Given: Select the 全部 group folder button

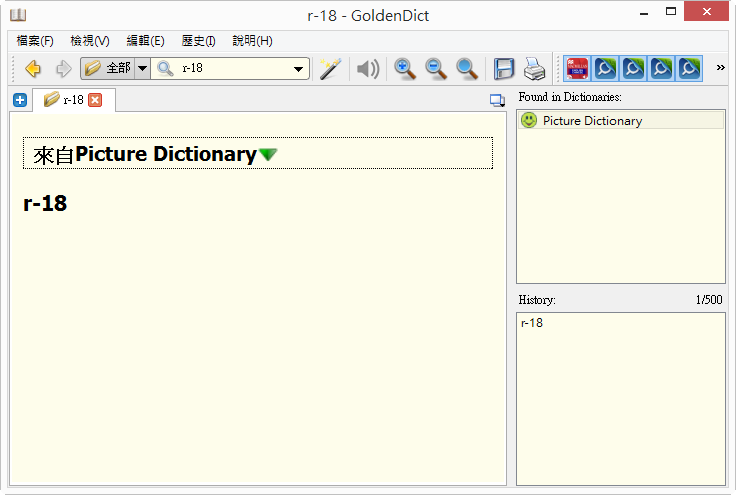Looking at the screenshot, I should click(107, 69).
